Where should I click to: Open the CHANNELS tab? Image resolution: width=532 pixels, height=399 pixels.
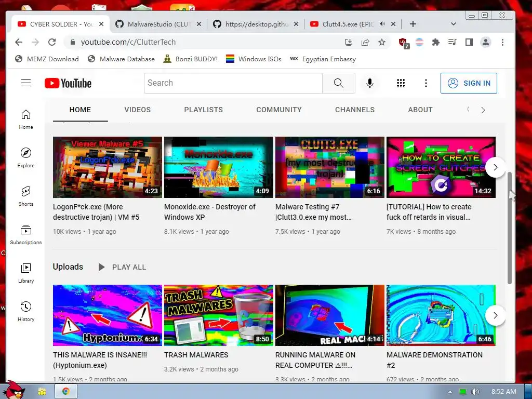coord(355,110)
